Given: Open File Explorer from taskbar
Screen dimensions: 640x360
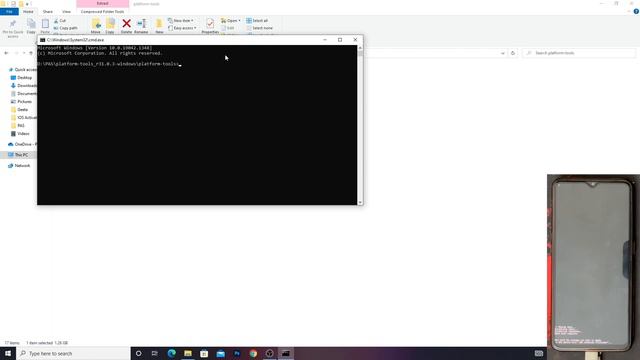Looking at the screenshot, I should tap(188, 353).
